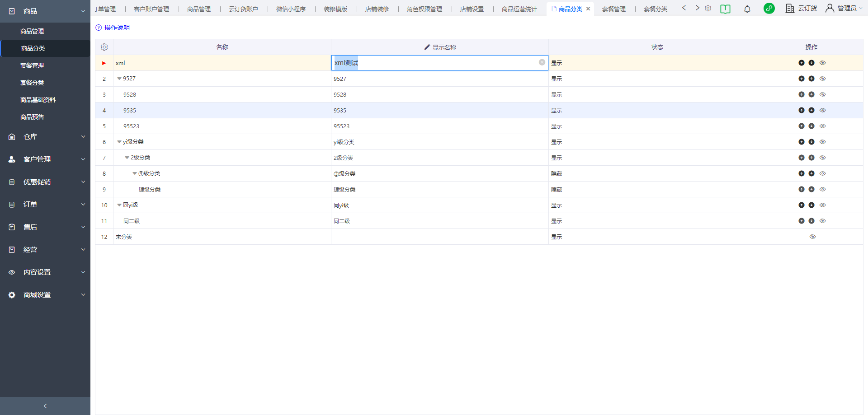Move the yi级分类 row down
The height and width of the screenshot is (415, 868).
coord(811,142)
